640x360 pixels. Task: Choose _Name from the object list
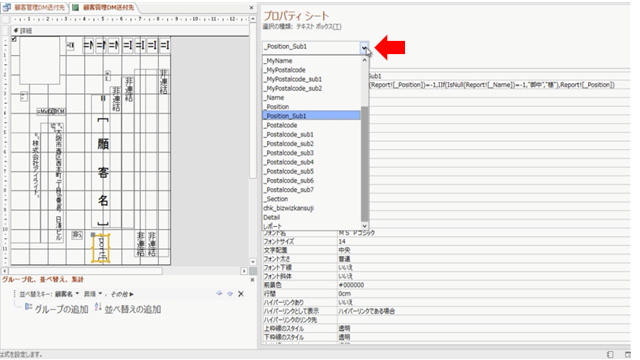pyautogui.click(x=311, y=98)
